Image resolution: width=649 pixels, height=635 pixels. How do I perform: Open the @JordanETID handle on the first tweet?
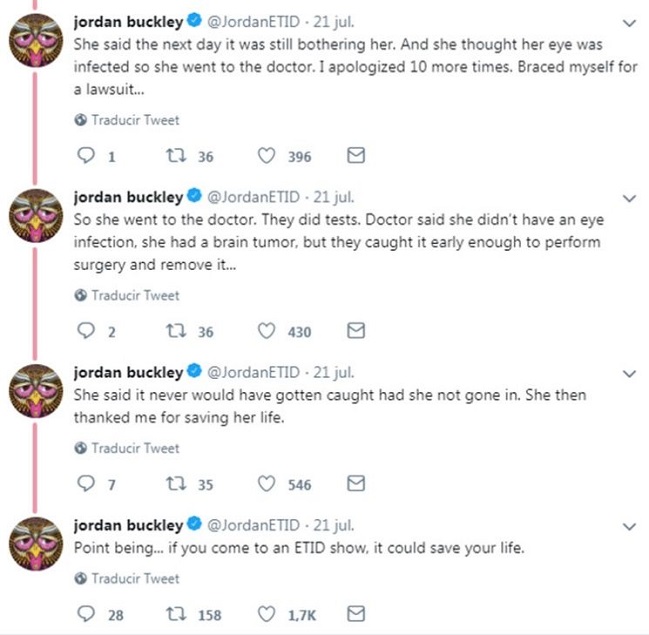(x=255, y=22)
